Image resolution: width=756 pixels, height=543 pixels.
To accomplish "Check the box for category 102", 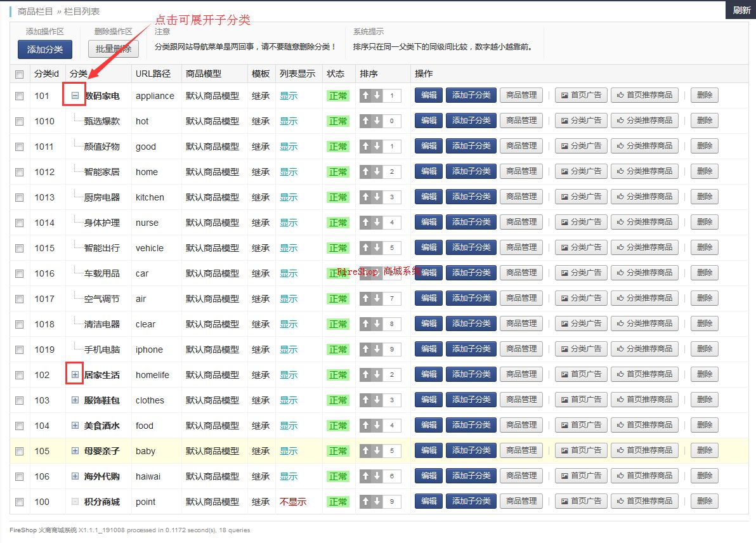I will point(19,375).
